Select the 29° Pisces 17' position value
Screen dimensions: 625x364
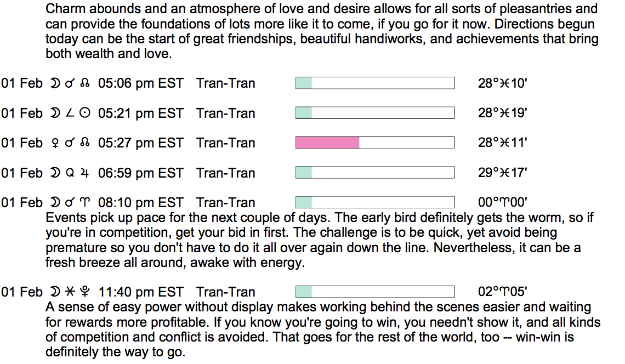pos(503,173)
